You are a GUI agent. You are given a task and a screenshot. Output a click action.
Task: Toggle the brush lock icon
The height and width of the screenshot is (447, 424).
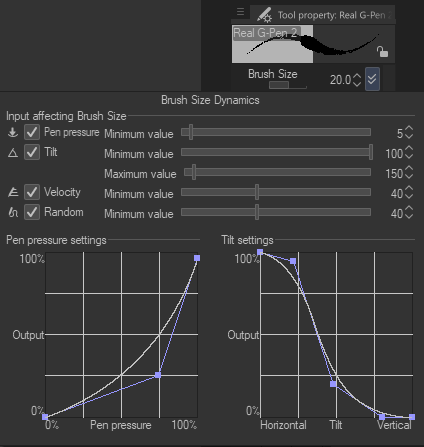(382, 51)
